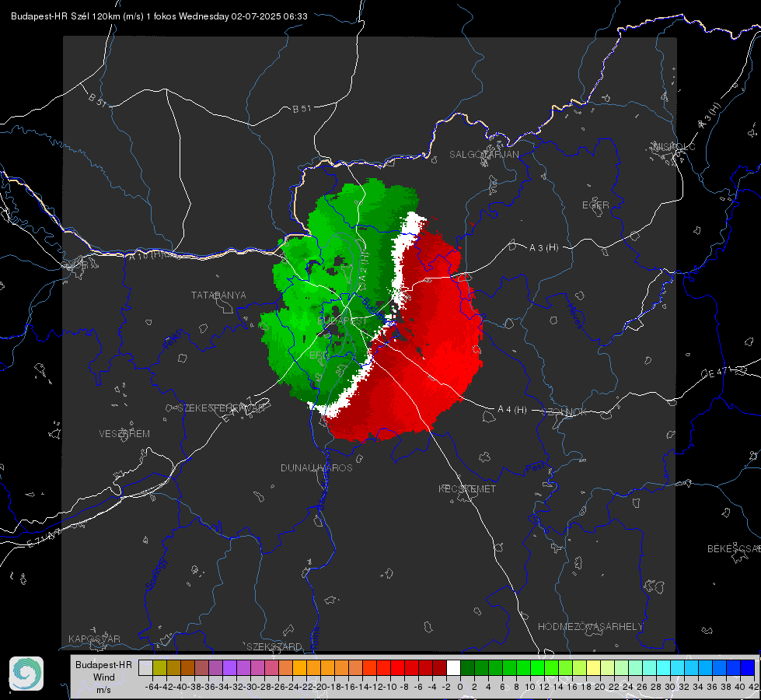This screenshot has width=761, height=700.
Task: Click the ÉRD town label
Action: tap(319, 355)
